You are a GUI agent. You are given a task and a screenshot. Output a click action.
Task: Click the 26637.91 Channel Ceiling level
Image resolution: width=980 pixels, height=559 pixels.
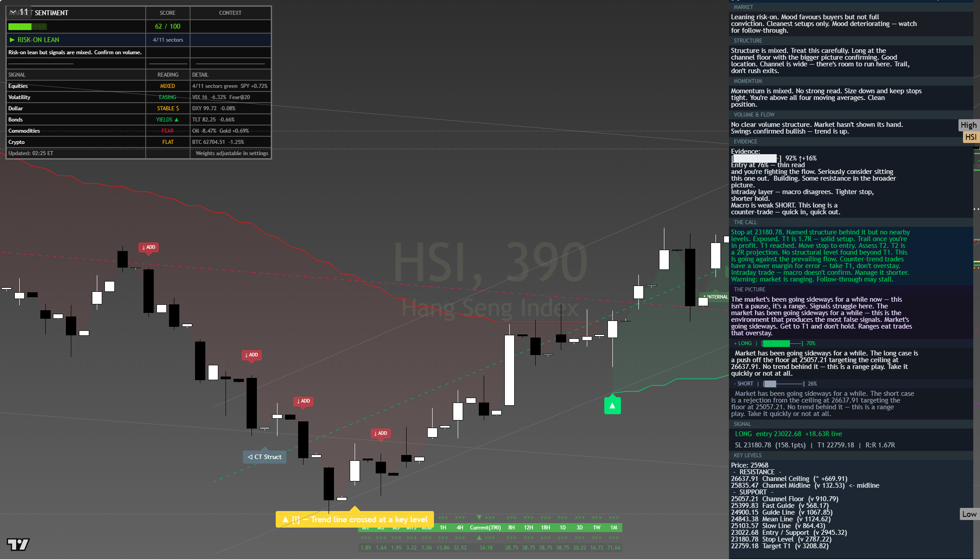tap(789, 479)
